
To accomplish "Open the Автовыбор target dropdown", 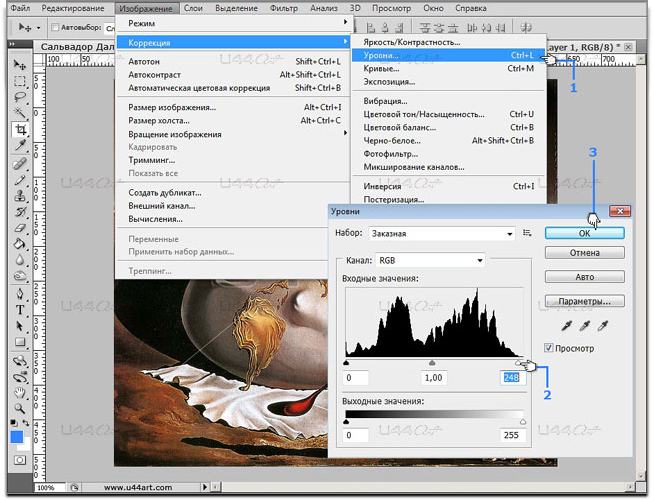I will 110,28.
